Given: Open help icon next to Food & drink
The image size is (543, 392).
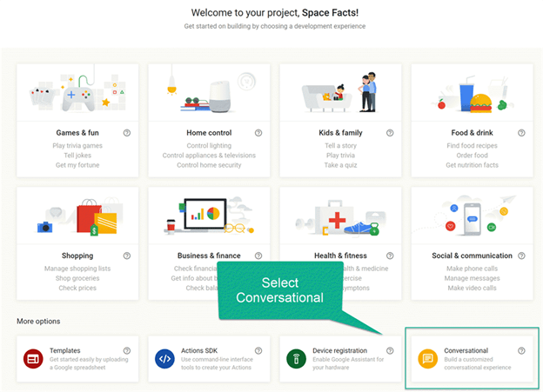Looking at the screenshot, I should (521, 133).
